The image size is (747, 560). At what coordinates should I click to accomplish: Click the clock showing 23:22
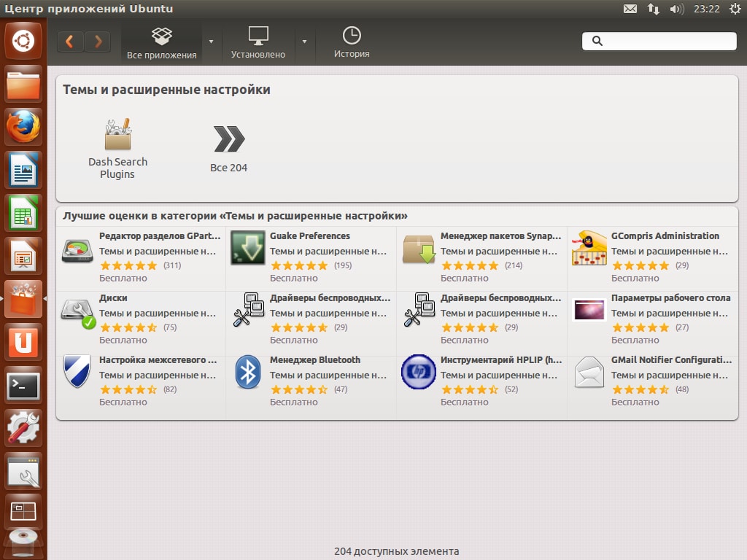tap(706, 9)
